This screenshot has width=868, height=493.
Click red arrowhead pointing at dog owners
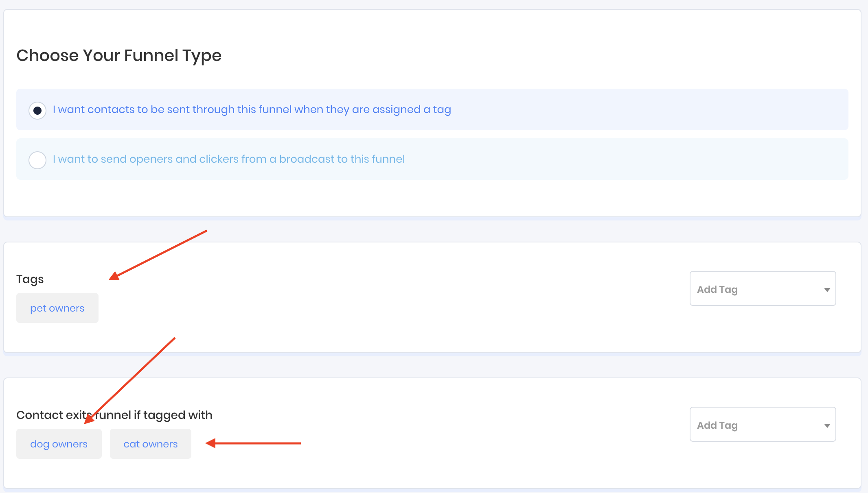pyautogui.click(x=89, y=419)
